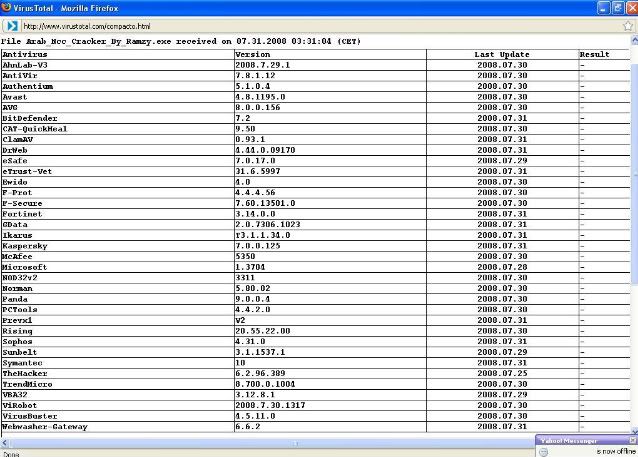The height and width of the screenshot is (457, 638).
Task: Select the TheHacker row name
Action: coord(25,374)
